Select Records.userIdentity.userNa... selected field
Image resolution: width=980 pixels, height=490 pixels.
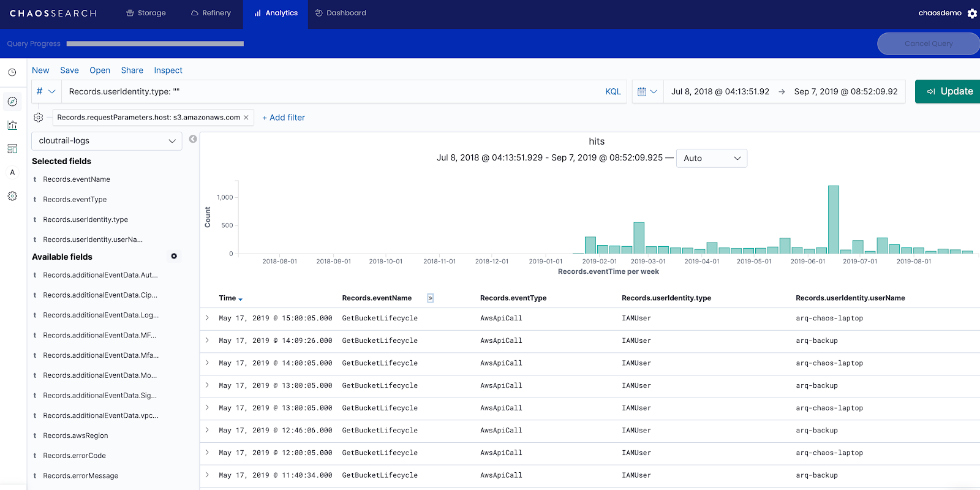pyautogui.click(x=92, y=240)
